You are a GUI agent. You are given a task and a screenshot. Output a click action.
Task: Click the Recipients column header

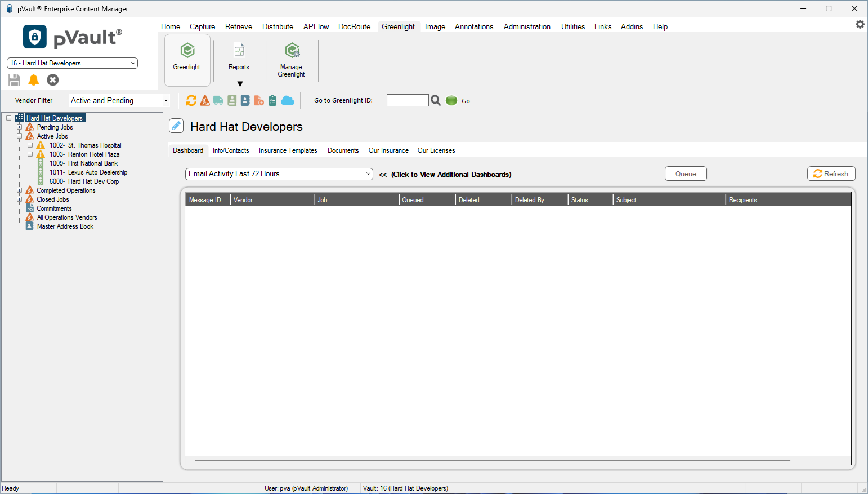point(788,200)
